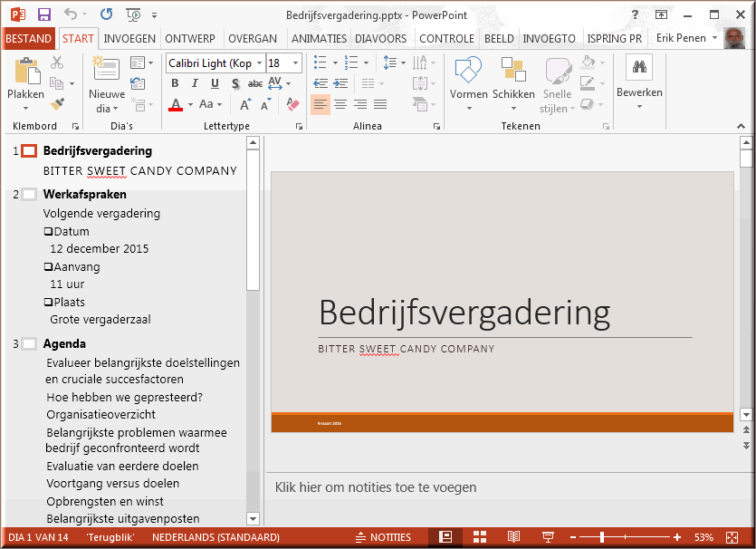Image resolution: width=756 pixels, height=549 pixels.
Task: Switch to reading view in status bar
Action: pos(514,537)
